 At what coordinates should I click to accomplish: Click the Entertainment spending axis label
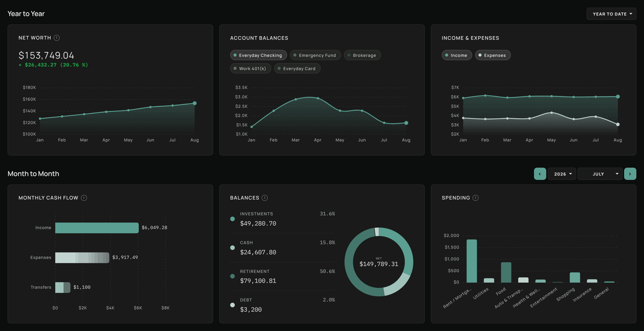click(543, 298)
